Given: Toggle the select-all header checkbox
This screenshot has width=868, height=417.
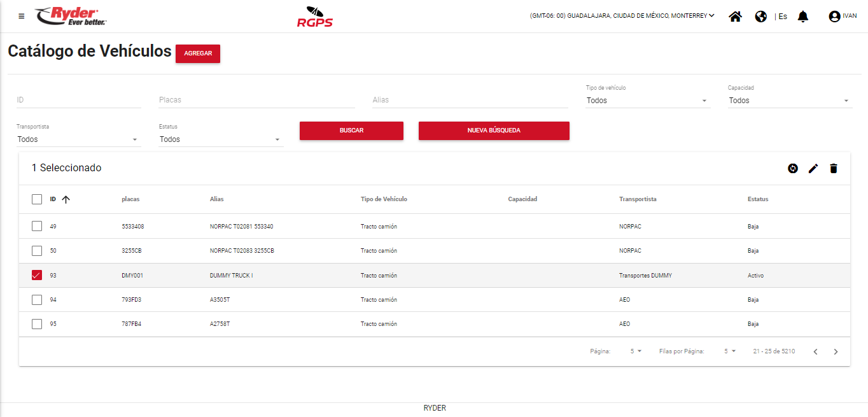Looking at the screenshot, I should (37, 199).
